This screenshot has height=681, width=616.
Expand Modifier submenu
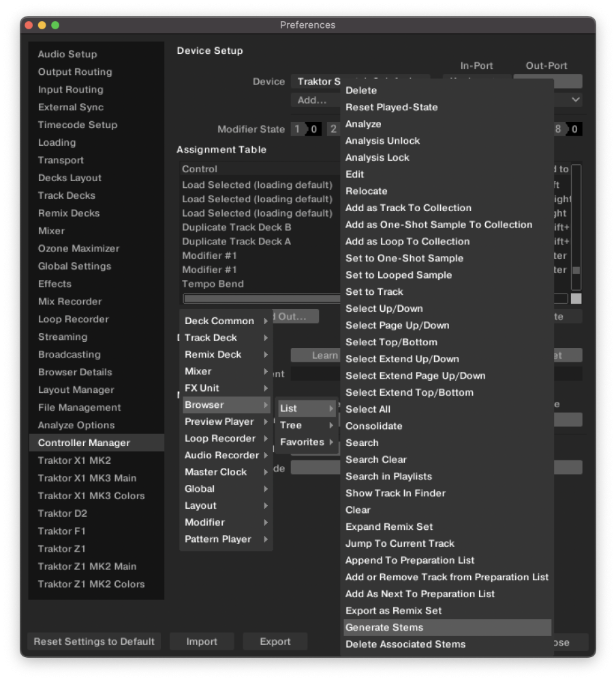[226, 522]
